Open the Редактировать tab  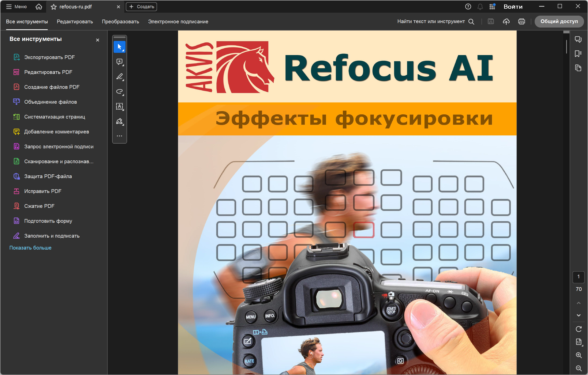click(75, 22)
